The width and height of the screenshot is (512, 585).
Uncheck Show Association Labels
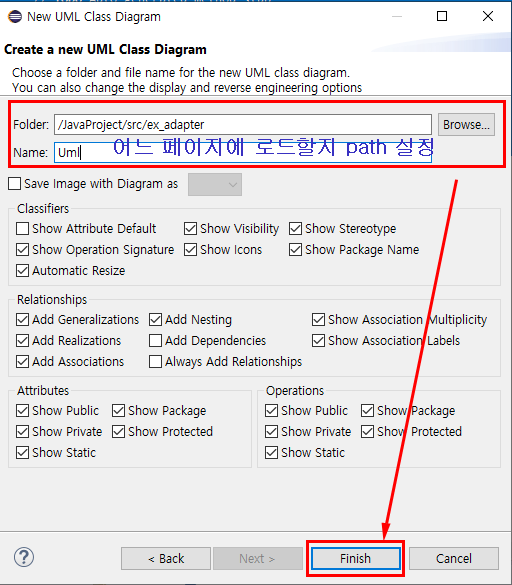pyautogui.click(x=318, y=340)
